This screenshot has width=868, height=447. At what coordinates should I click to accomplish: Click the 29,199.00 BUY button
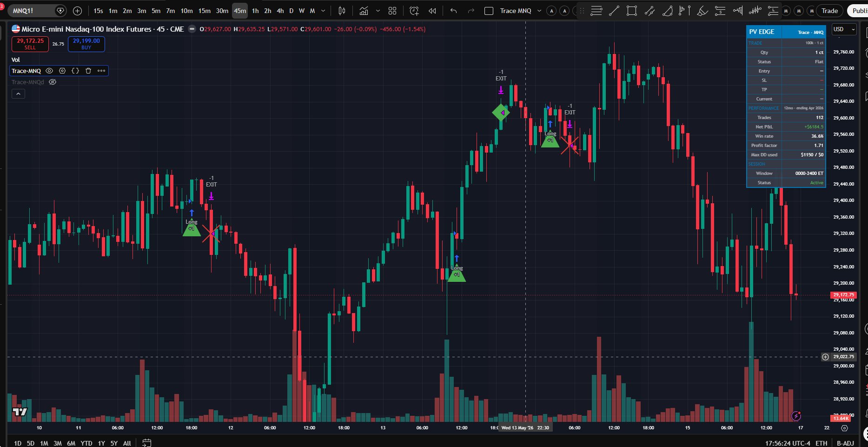86,44
